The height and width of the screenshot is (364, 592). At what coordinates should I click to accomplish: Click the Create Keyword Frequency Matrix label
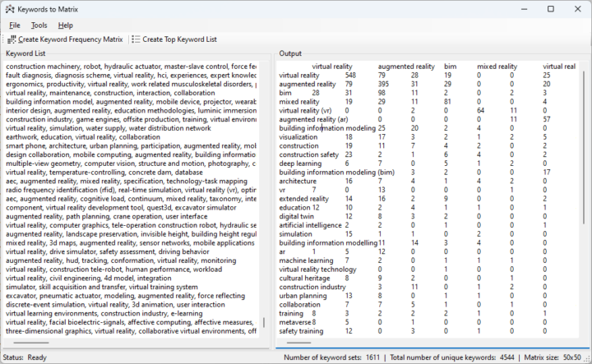click(x=71, y=39)
